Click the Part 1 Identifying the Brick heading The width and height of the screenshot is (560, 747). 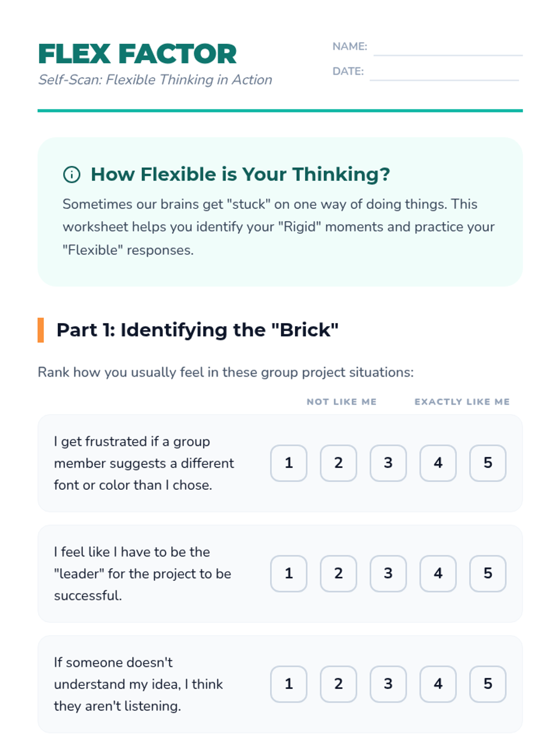tap(197, 330)
